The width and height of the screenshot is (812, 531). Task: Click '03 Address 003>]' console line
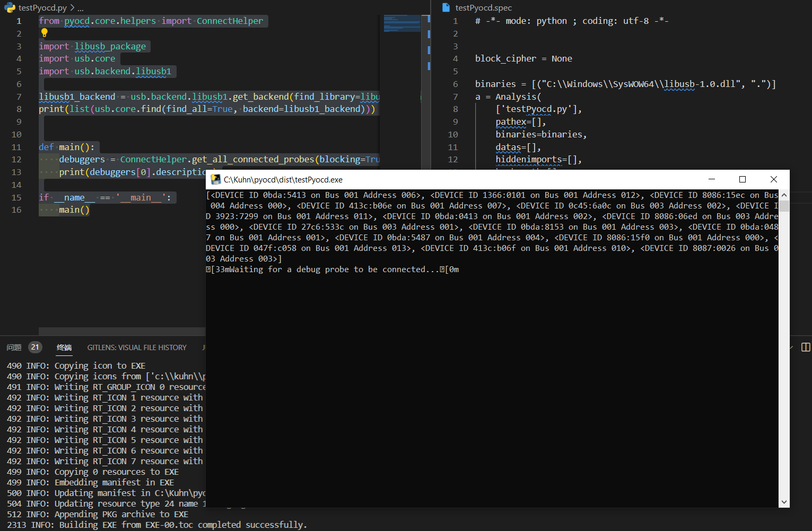[244, 259]
